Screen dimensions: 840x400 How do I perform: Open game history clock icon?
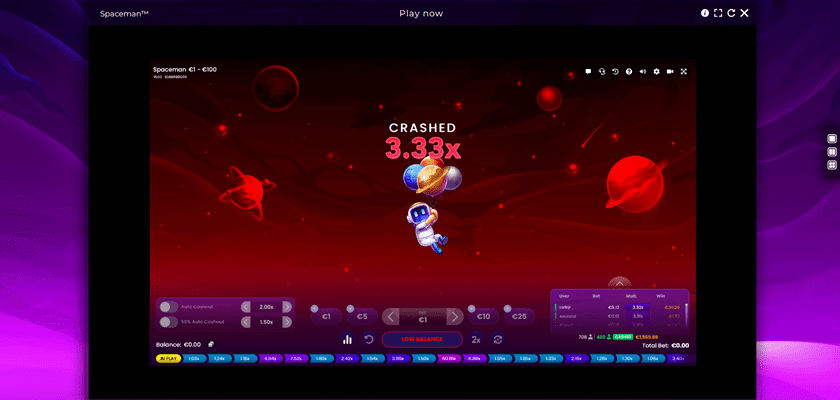pyautogui.click(x=616, y=71)
